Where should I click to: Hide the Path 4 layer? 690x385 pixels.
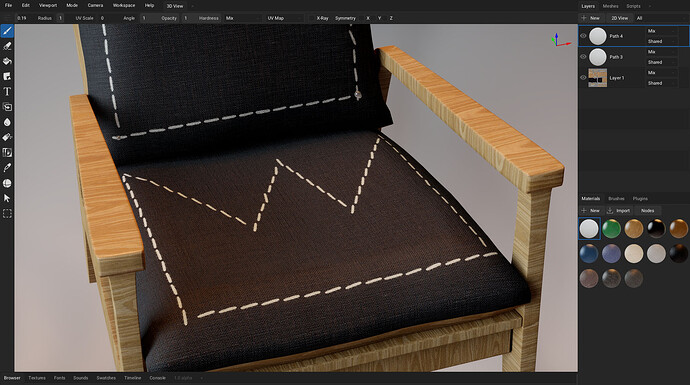point(583,36)
